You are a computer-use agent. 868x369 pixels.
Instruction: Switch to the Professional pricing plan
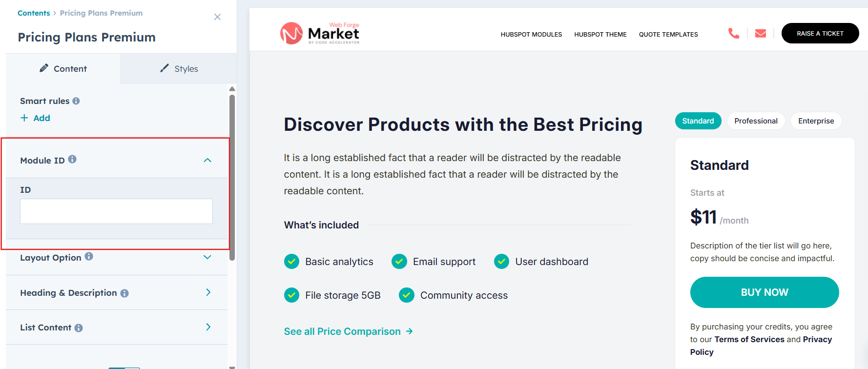click(x=755, y=121)
